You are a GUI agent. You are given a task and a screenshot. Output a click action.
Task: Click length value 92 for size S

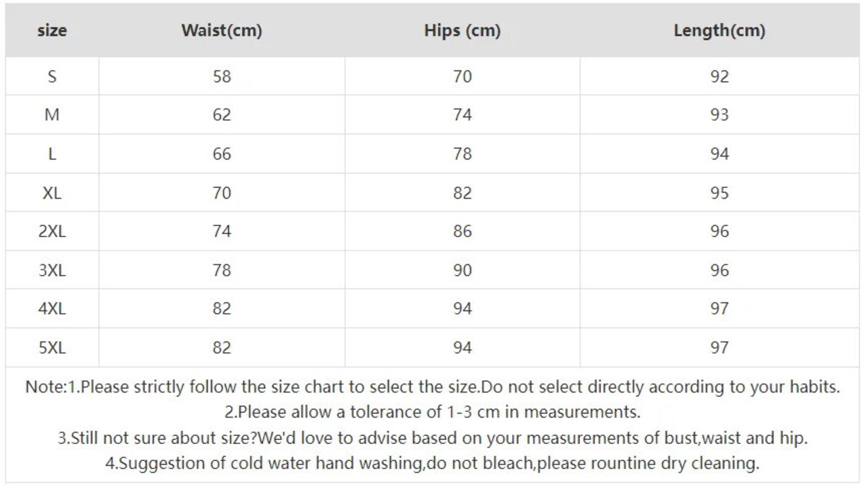tap(719, 77)
